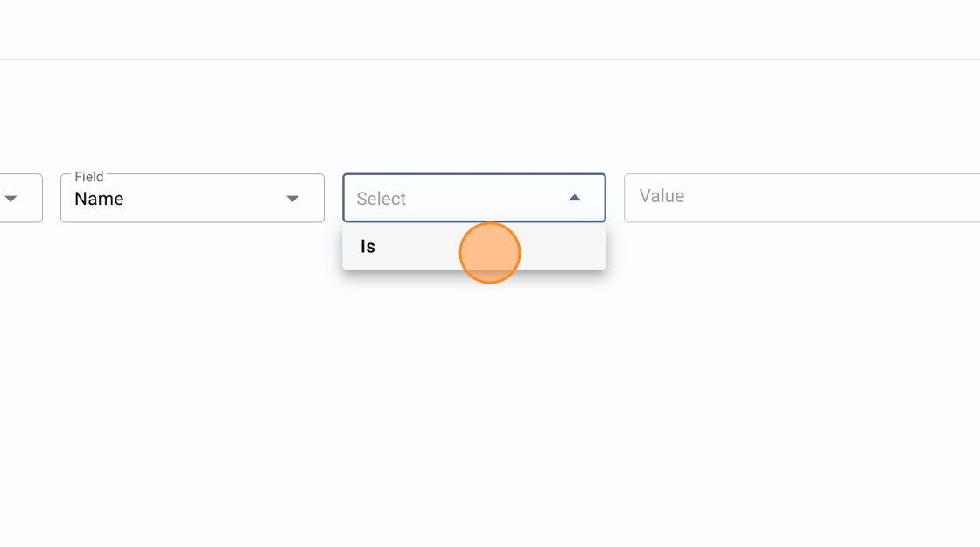Click the partially visible dropdown arrow at left edge
Screen dimensions: 980x547
tap(11, 199)
